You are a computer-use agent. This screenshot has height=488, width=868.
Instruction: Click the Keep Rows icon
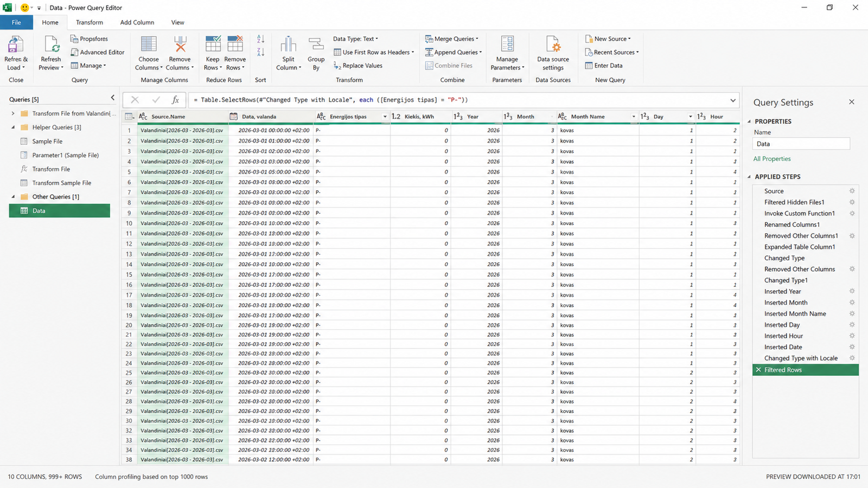[x=213, y=44]
